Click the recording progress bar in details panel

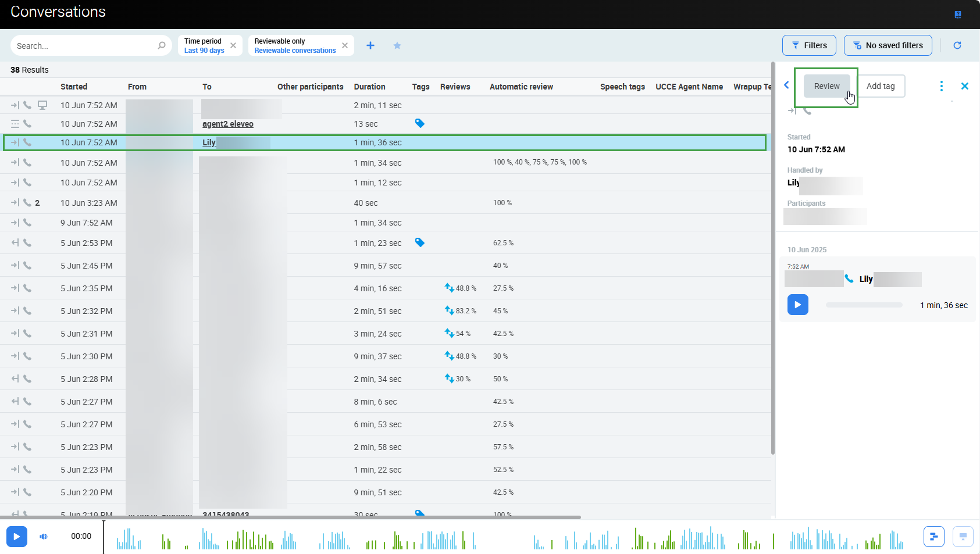(864, 305)
